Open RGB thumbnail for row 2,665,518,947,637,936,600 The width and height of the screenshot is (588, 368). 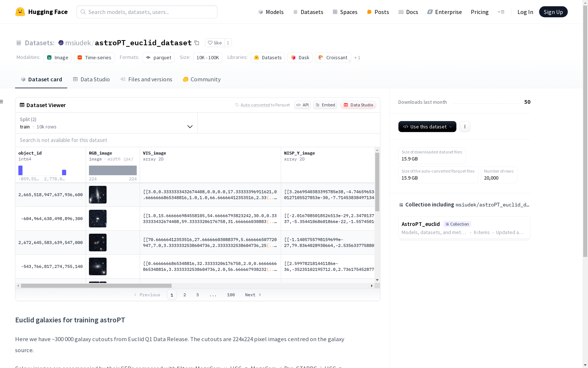[98, 195]
